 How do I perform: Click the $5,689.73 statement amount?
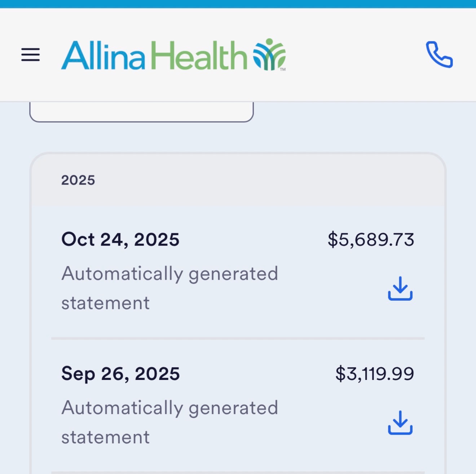(x=370, y=239)
